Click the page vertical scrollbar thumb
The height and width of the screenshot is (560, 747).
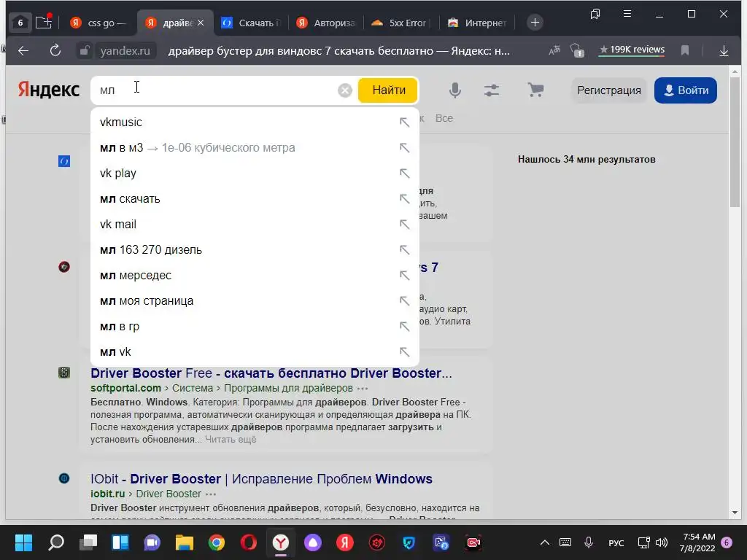pos(735,141)
